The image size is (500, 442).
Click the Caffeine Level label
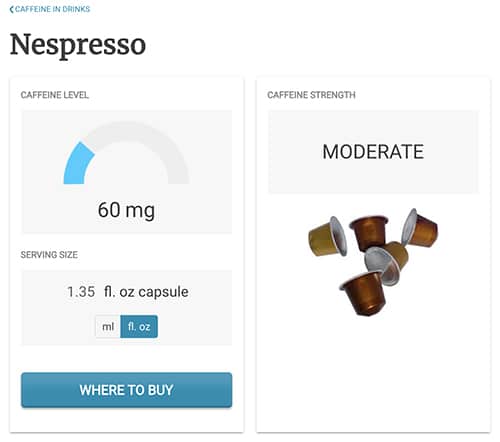(55, 95)
